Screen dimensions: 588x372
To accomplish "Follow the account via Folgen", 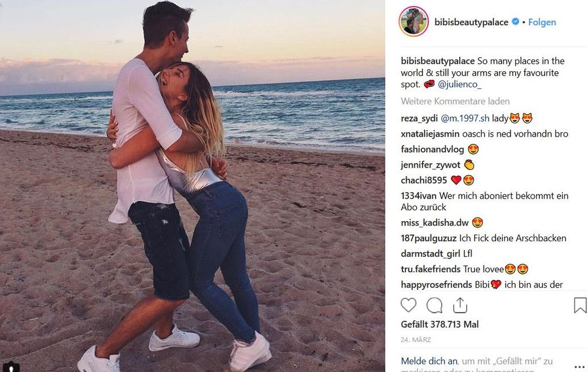I will (542, 22).
